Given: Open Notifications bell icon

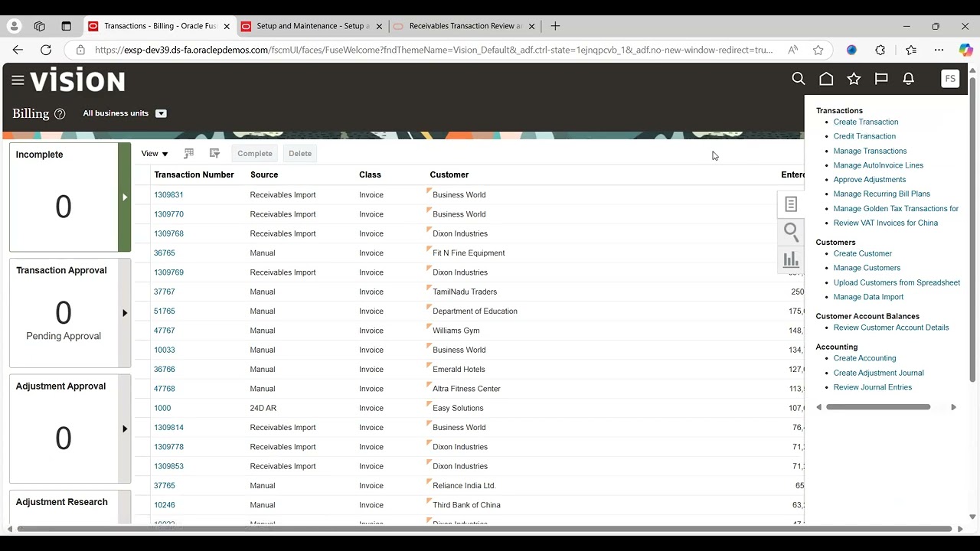Looking at the screenshot, I should coord(909,79).
